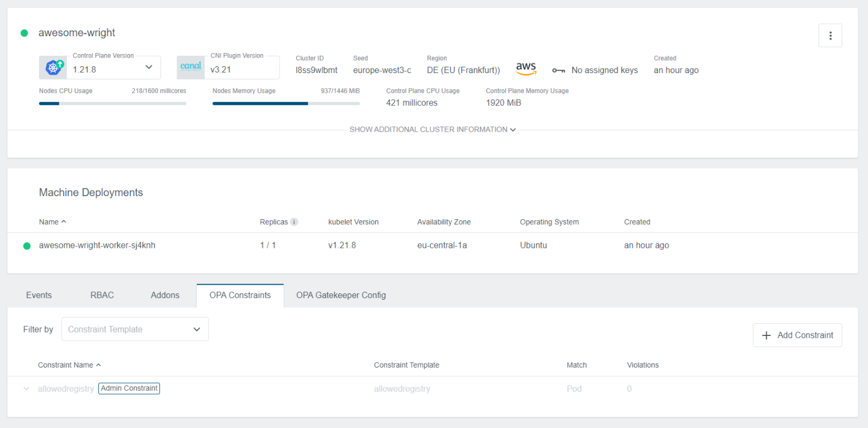Open the awesome-wright-worker-sj4knh machine deployment

(x=97, y=246)
